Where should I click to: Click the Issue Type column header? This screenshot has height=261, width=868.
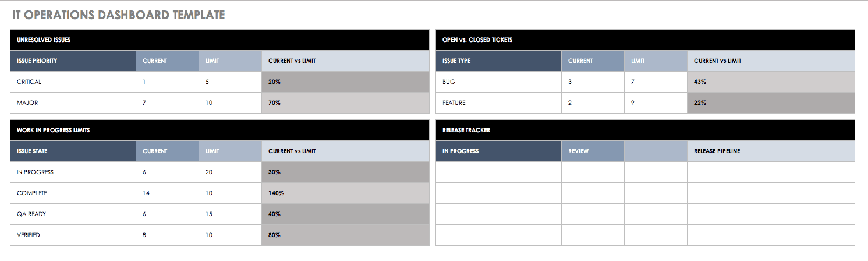coord(456,61)
